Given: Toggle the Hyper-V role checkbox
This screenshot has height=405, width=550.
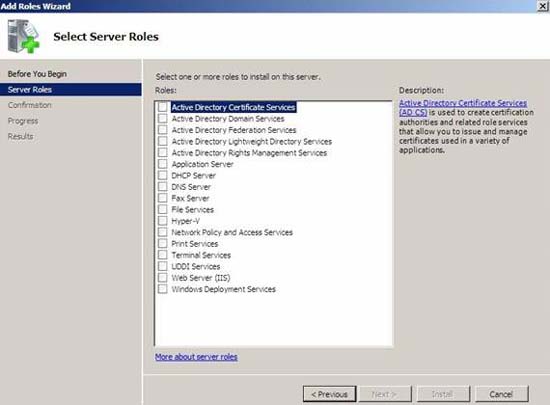Looking at the screenshot, I should (x=162, y=221).
